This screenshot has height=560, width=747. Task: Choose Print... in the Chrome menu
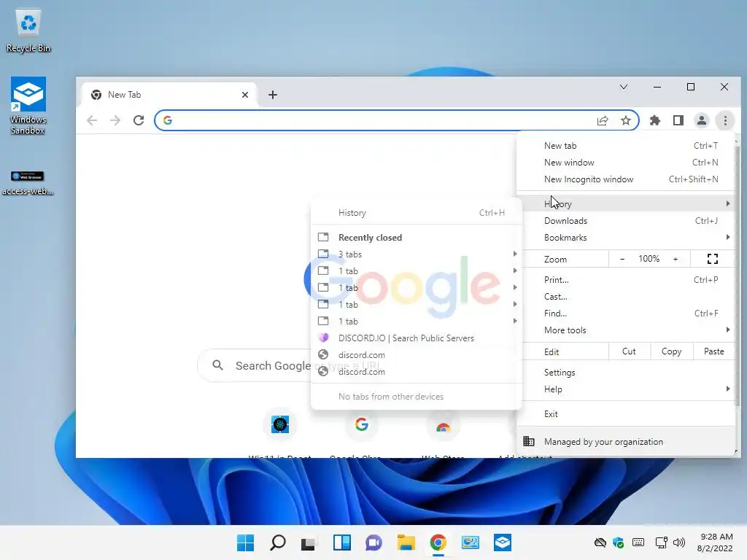click(626, 279)
